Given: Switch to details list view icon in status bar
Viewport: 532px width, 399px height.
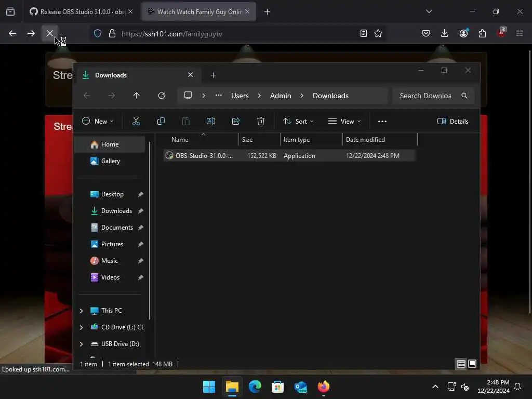Looking at the screenshot, I should tap(461, 364).
